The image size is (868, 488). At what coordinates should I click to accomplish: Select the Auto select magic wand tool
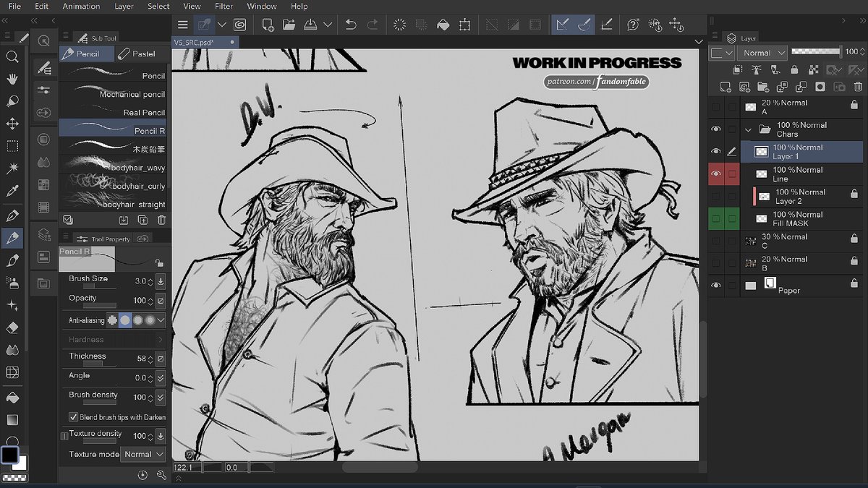point(12,168)
